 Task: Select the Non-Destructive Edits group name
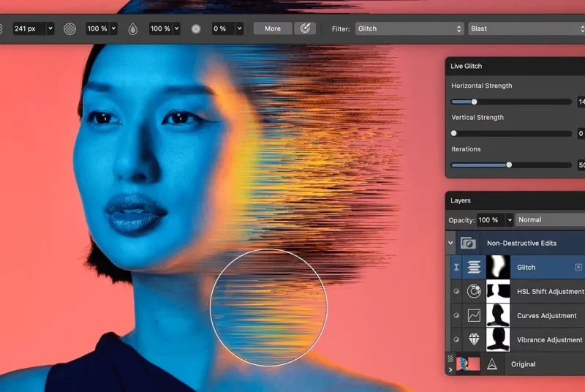pos(521,244)
